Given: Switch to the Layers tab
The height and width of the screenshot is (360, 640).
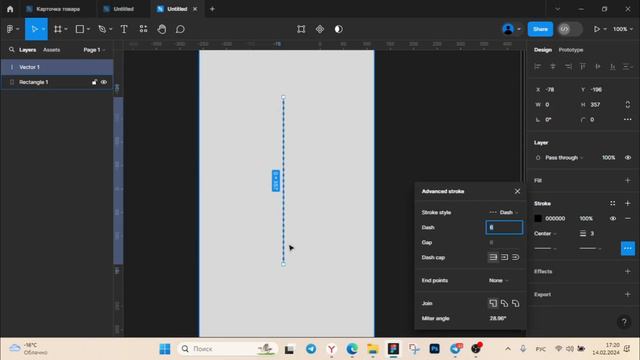Looking at the screenshot, I should pyautogui.click(x=28, y=50).
